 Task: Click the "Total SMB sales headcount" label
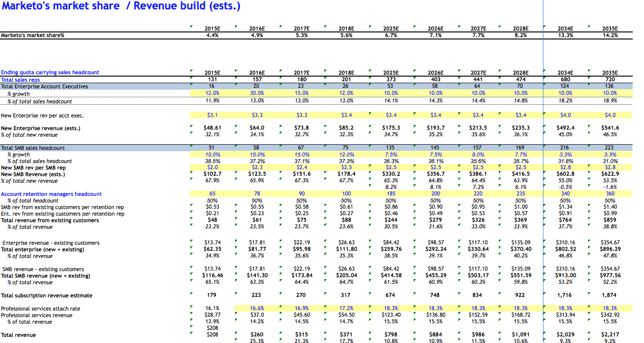(33, 148)
